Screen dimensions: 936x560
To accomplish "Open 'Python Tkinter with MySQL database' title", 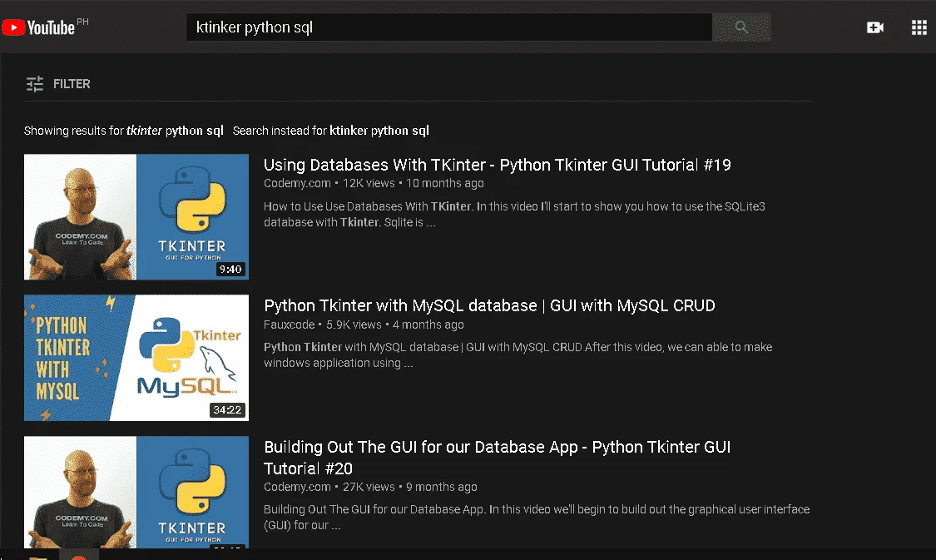I will click(489, 305).
